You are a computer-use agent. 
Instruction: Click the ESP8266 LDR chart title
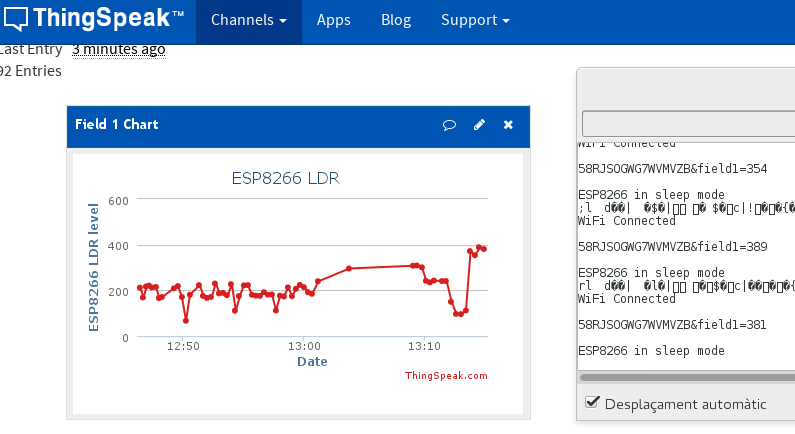point(285,178)
